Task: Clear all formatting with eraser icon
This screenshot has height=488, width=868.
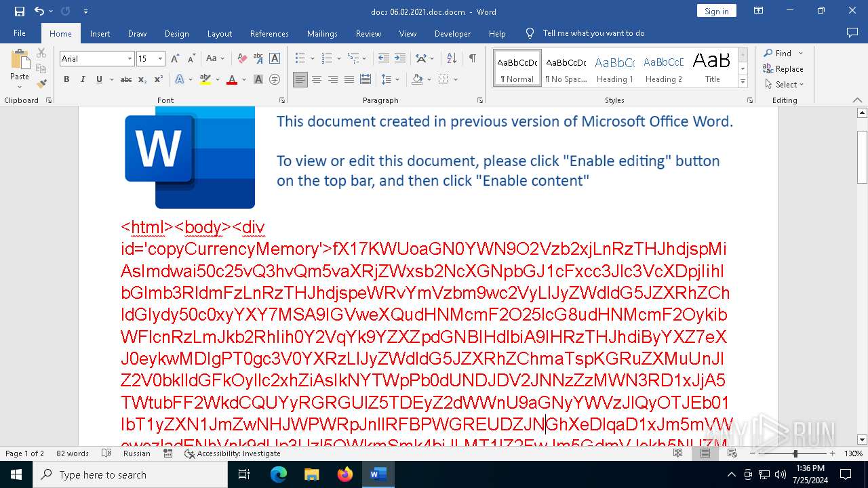Action: tap(242, 59)
